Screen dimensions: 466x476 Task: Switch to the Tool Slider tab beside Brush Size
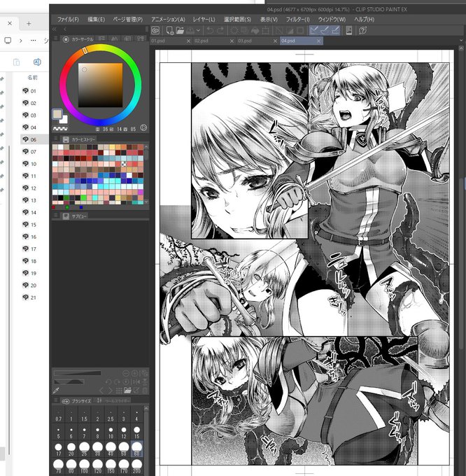[112, 400]
